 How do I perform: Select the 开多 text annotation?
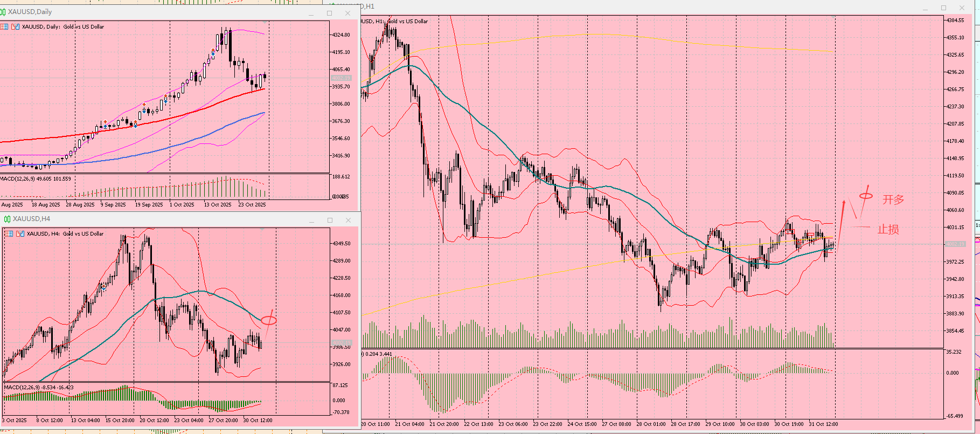click(893, 199)
